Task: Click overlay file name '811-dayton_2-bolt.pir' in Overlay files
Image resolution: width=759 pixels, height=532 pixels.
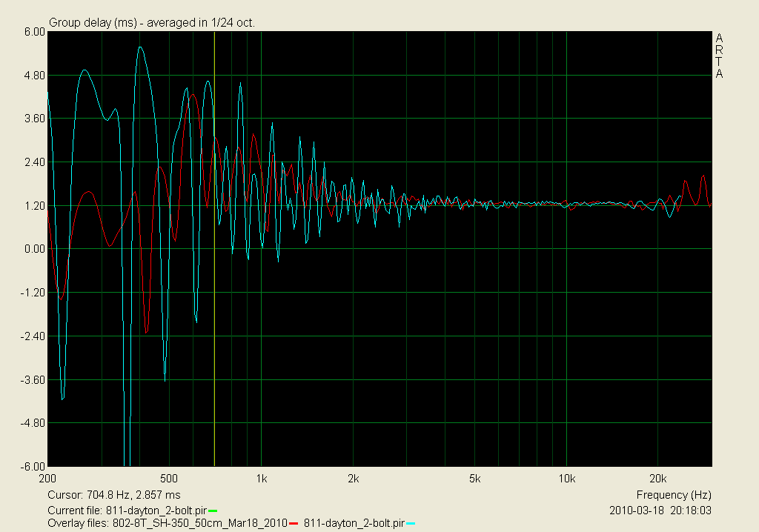Action: pos(354,523)
